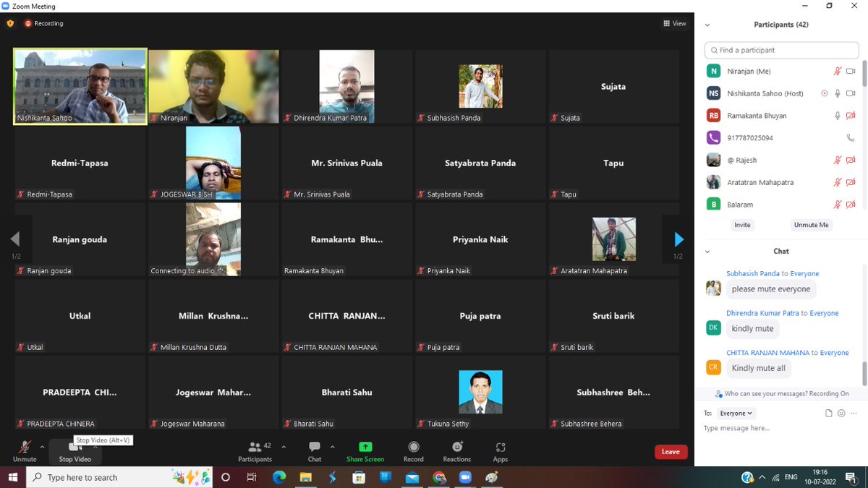Open the Reactions menu

[457, 452]
